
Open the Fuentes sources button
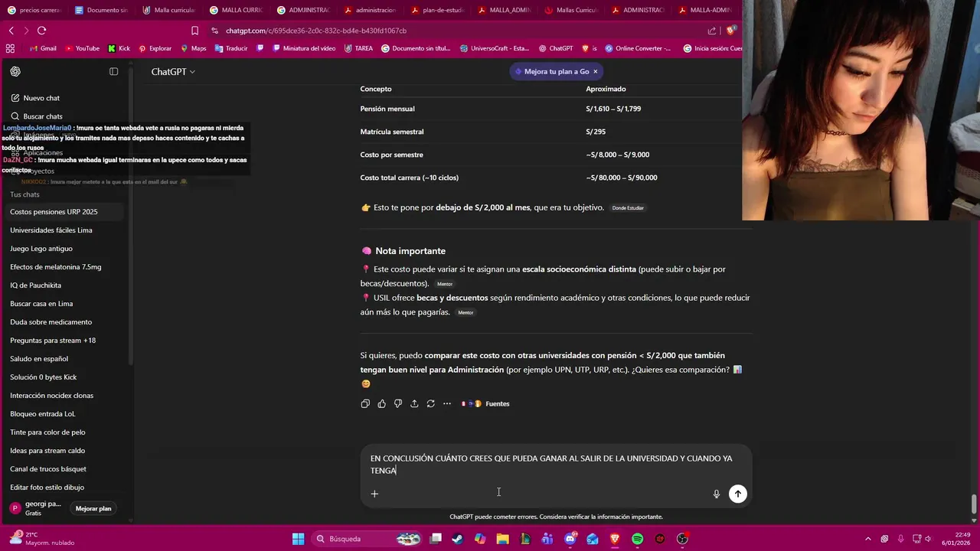485,403
